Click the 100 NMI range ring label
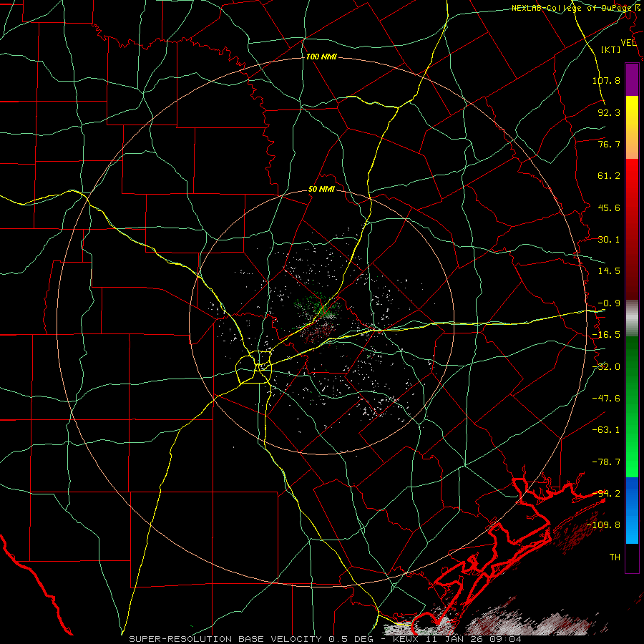 (x=321, y=57)
